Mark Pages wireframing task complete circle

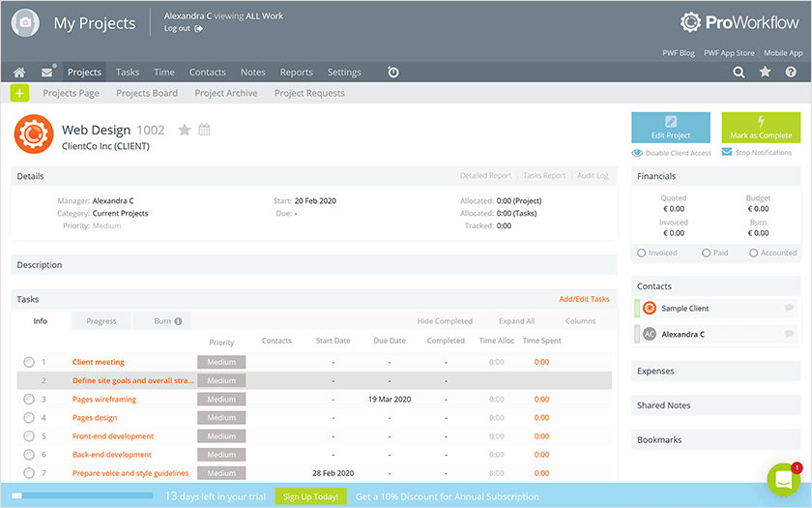pos(29,399)
